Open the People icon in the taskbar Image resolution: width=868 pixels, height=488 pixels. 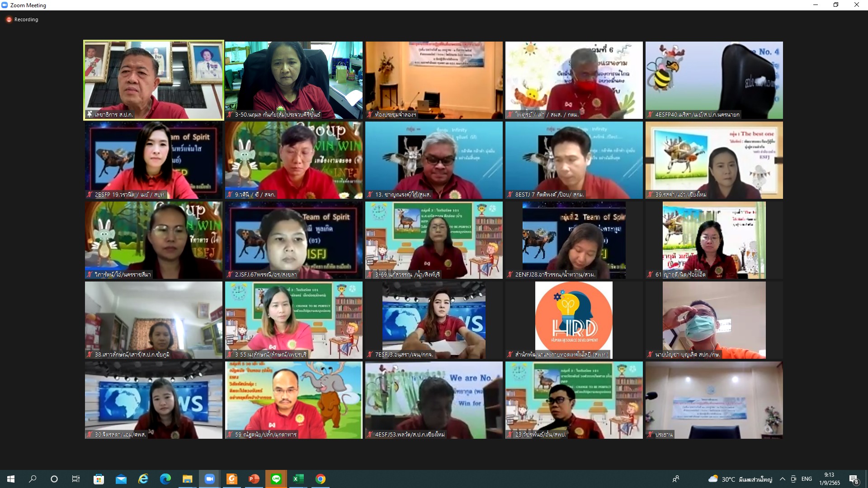point(676,479)
